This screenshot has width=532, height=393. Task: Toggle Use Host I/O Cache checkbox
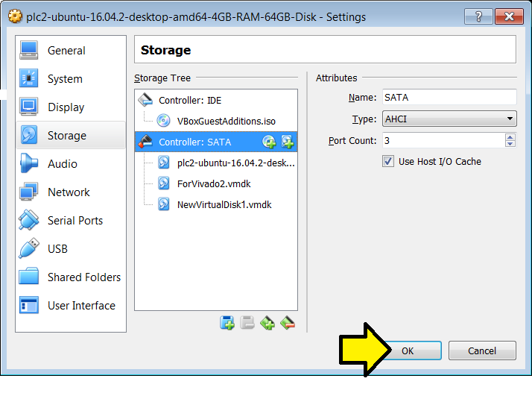(388, 161)
